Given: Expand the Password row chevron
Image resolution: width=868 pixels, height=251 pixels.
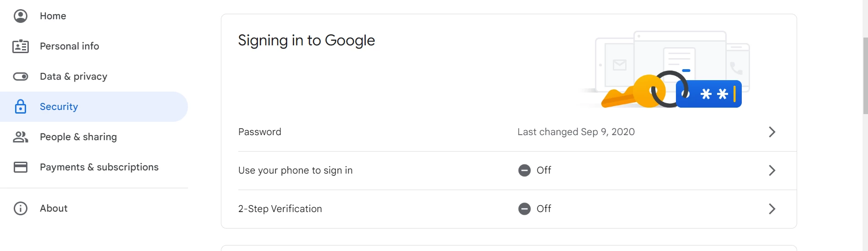Looking at the screenshot, I should click(x=772, y=132).
